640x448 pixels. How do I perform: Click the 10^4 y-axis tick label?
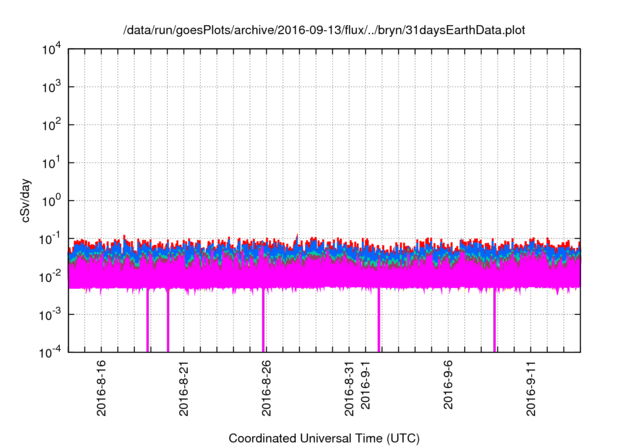point(51,50)
